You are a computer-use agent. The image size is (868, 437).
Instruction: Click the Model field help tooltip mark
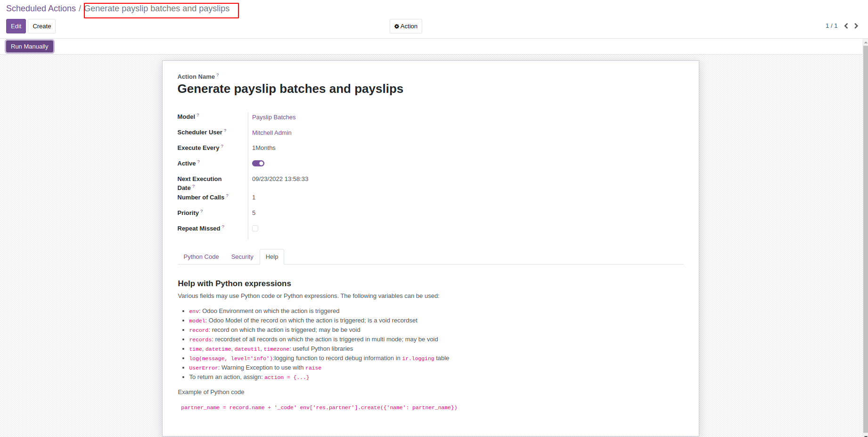pyautogui.click(x=198, y=115)
